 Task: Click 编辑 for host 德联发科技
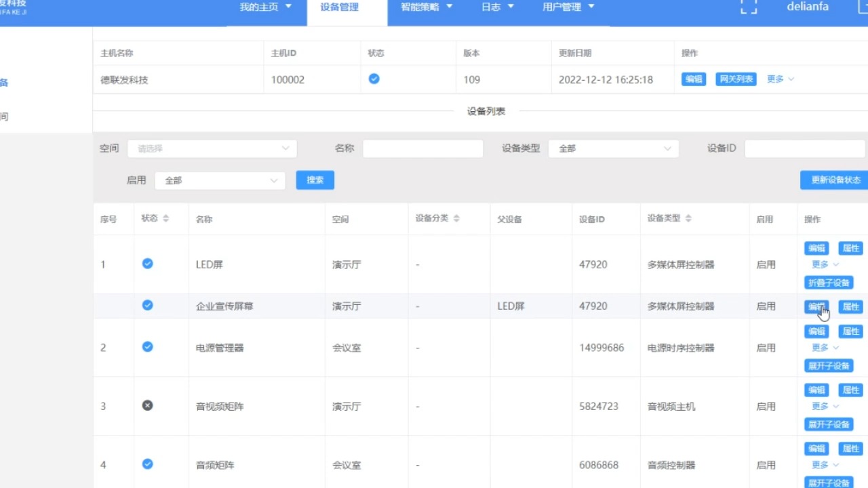point(694,79)
